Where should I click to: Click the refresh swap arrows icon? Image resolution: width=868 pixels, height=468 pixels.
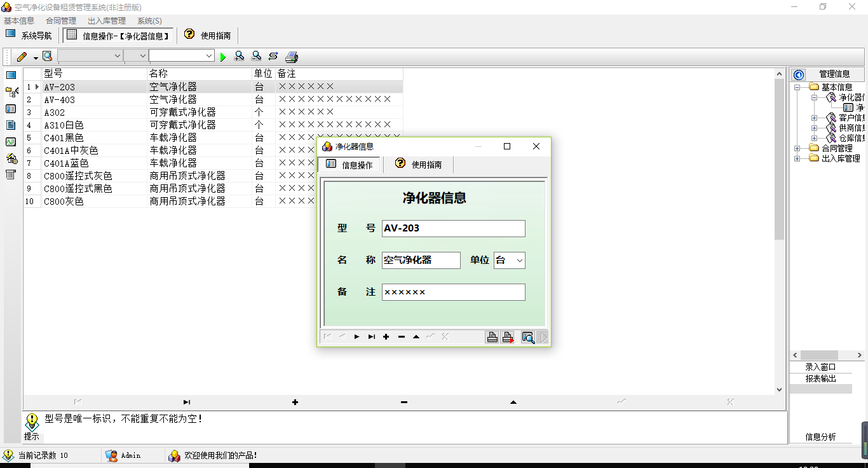pyautogui.click(x=273, y=57)
